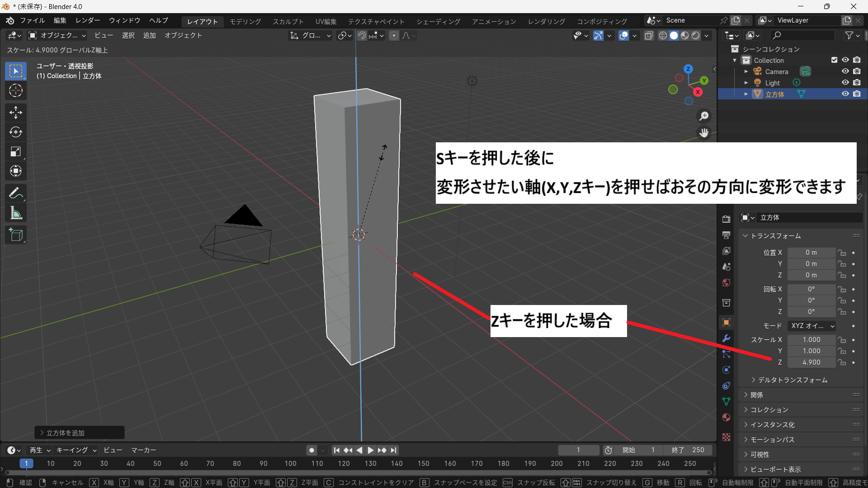Open the Modifiers wrench properties tab
The image size is (868, 488).
point(726,338)
